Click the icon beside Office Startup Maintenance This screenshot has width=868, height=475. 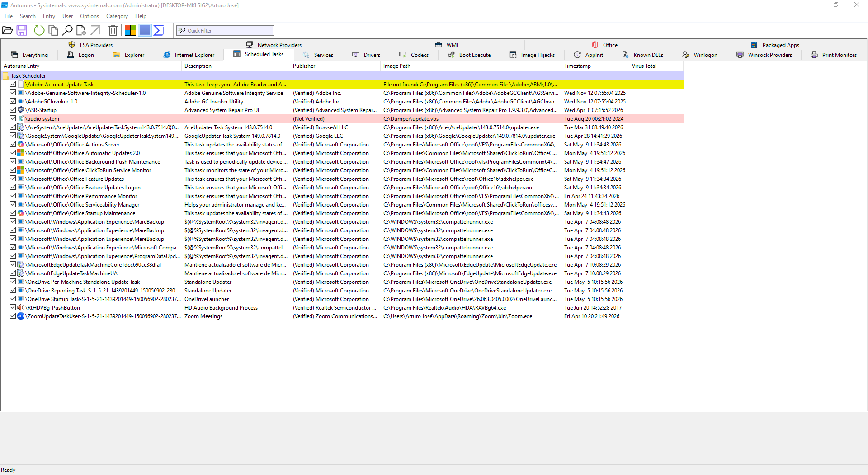21,213
